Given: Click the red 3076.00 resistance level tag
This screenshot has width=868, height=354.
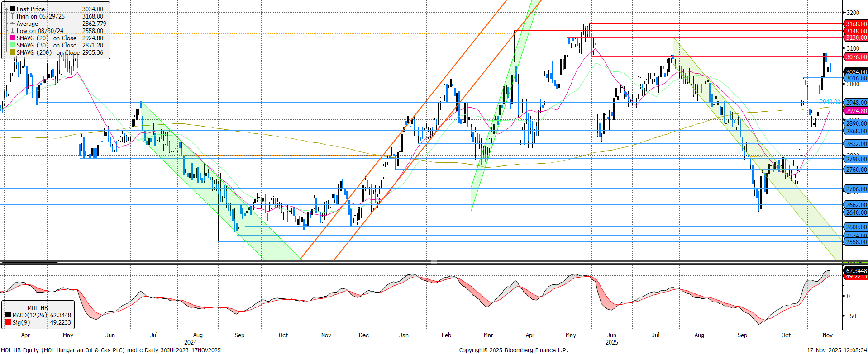Looking at the screenshot, I should (x=856, y=57).
